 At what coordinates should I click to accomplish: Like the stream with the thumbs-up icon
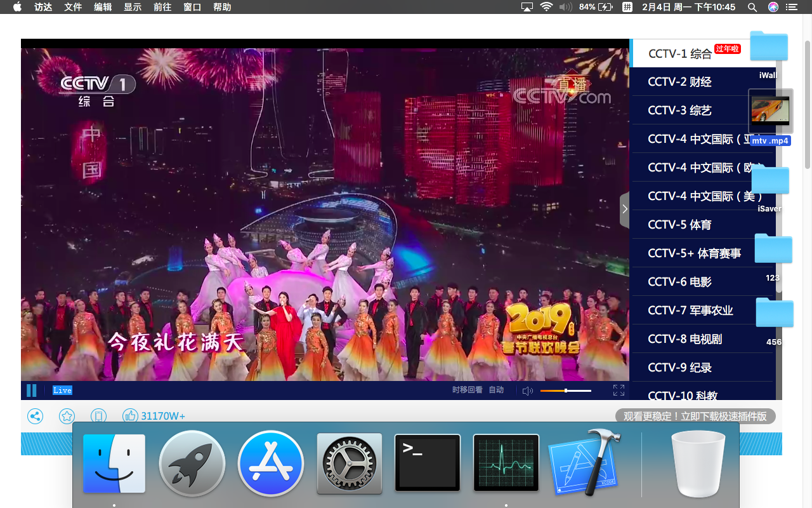130,417
